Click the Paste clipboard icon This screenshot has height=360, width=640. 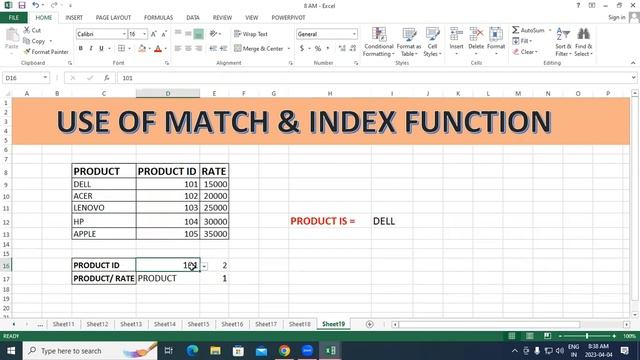(12, 36)
